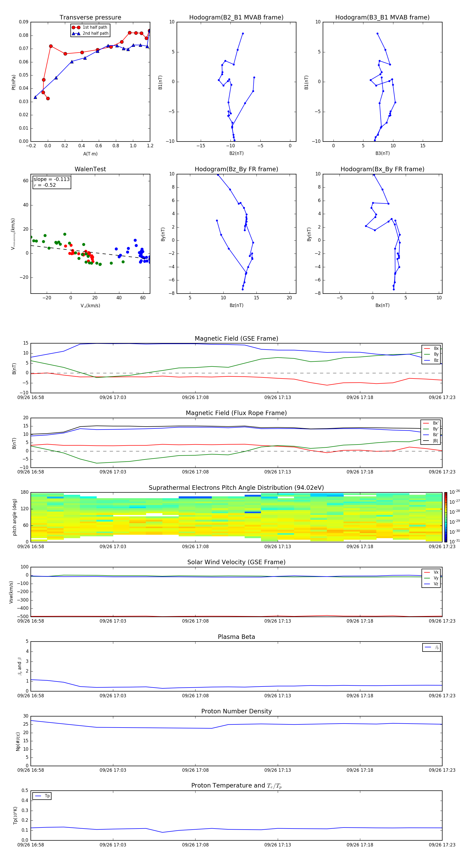Screen dimensions: 473x868
Task: Click the dashed regression line in WalenTest plot
Action: (90, 252)
